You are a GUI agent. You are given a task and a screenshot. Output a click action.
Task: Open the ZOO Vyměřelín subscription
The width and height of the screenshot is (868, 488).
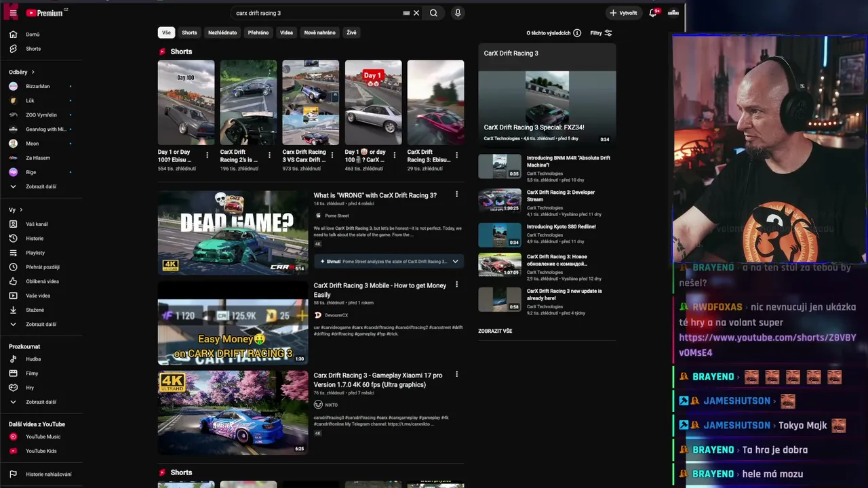pos(41,115)
